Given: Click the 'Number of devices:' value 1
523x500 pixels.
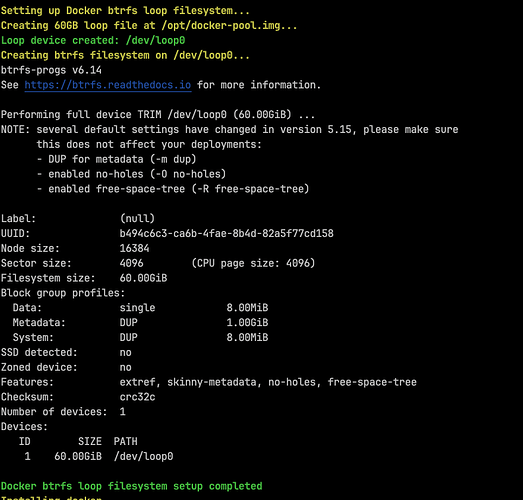Looking at the screenshot, I should 123,412.
